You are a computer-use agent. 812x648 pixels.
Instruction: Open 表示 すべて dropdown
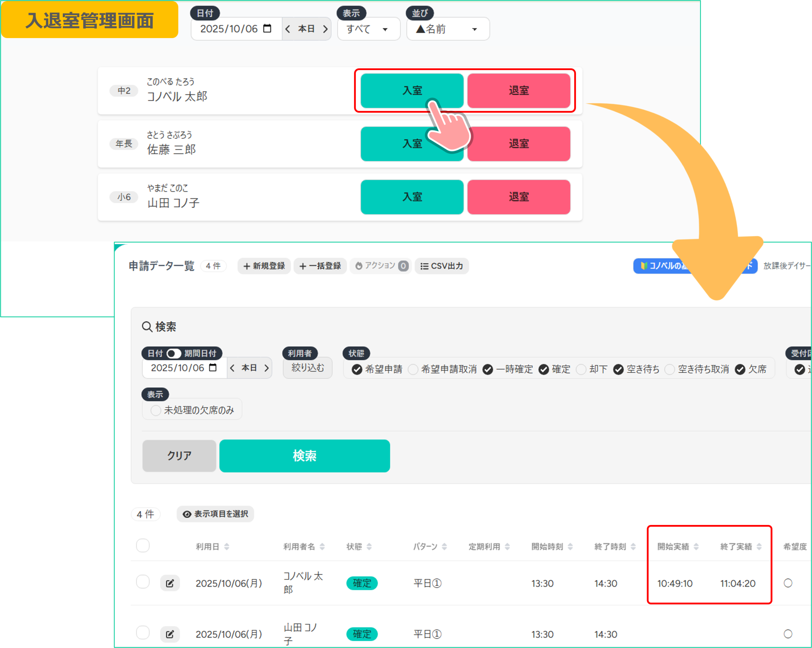368,29
